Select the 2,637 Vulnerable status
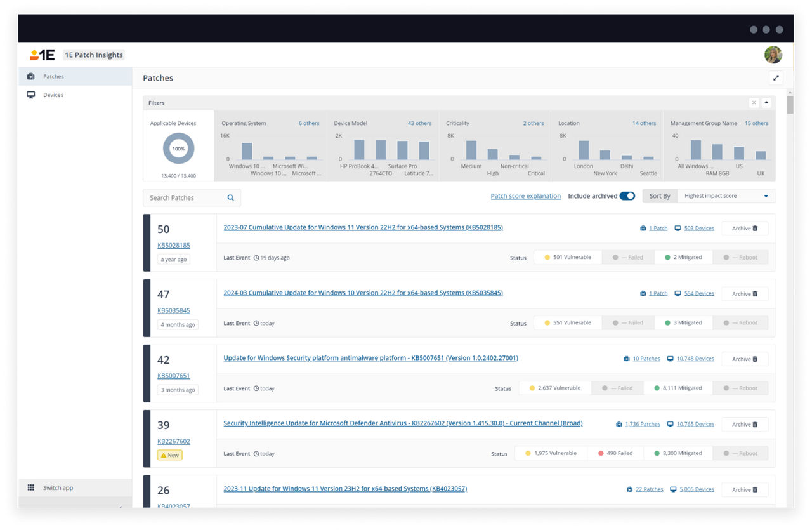Viewport: 812px width, 530px height. 554,388
